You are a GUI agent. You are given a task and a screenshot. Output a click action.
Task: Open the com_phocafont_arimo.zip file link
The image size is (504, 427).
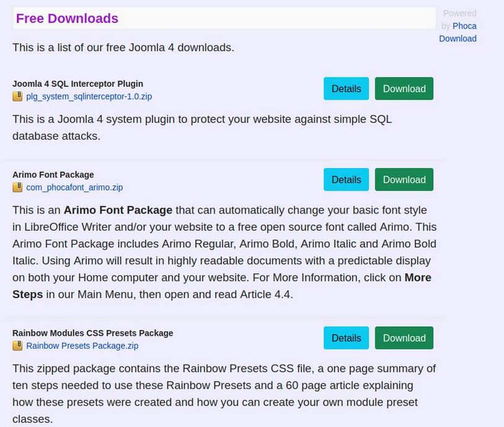(x=74, y=187)
